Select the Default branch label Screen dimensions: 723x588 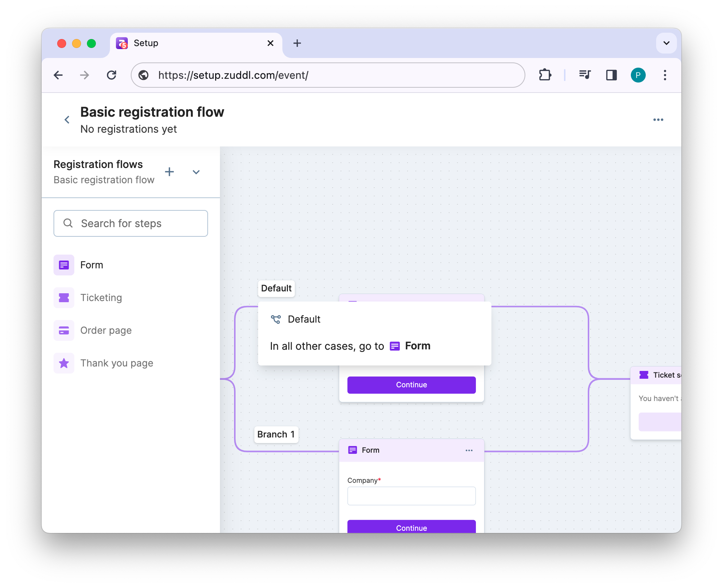click(x=276, y=288)
